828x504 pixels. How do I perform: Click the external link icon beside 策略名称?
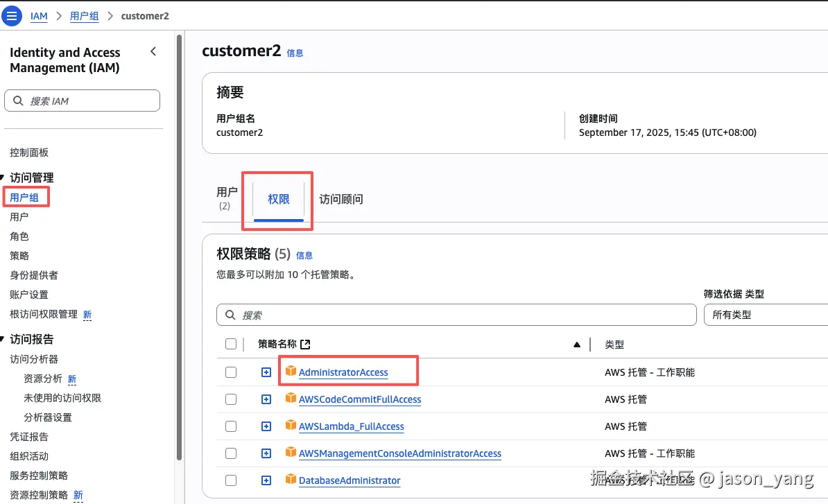[305, 344]
